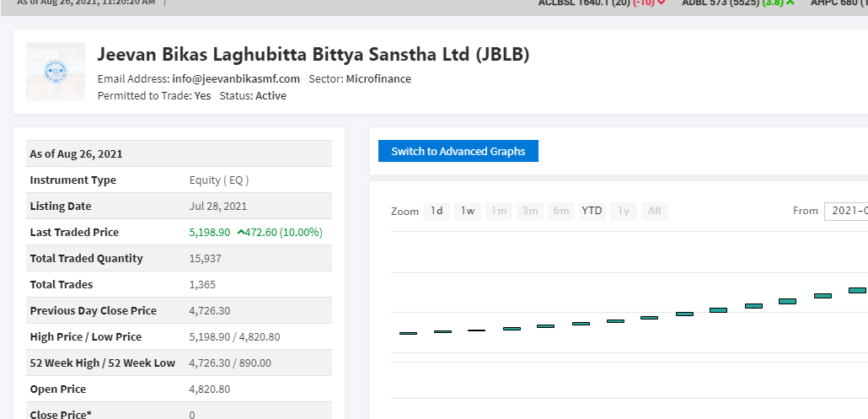Click the Close Price* label
Screen dimensions: 868x419
coord(61,414)
